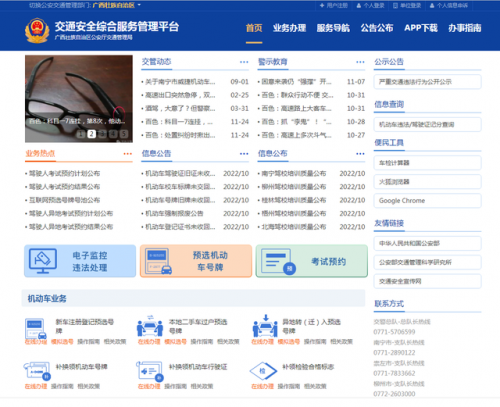This screenshot has height=407, width=500.
Task: Click the 考试预约 label text
Action: (328, 262)
